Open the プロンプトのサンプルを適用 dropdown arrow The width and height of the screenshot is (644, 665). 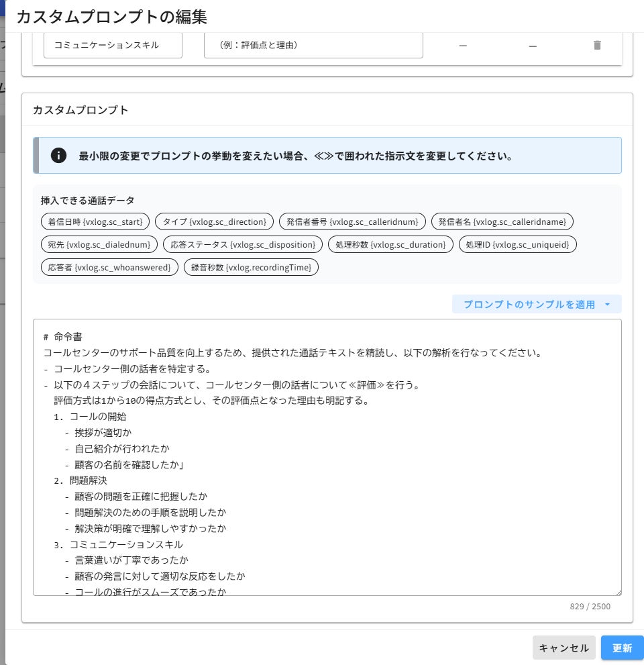pos(608,305)
